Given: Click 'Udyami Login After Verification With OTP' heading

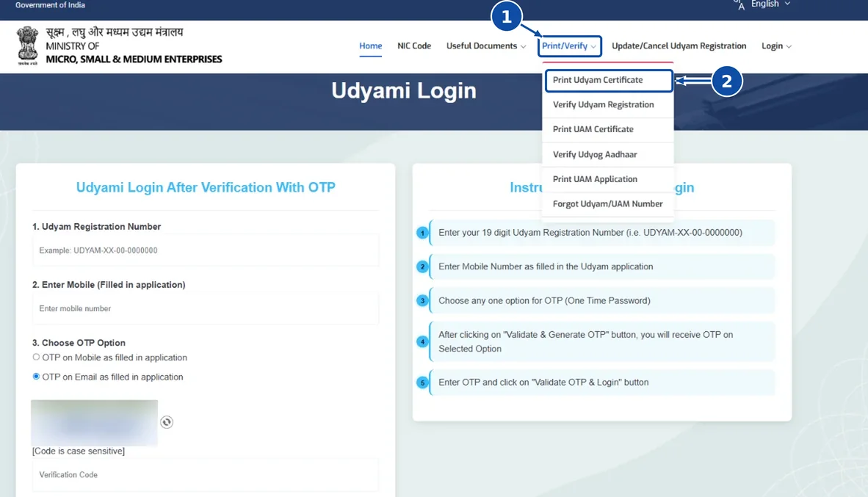Looking at the screenshot, I should click(206, 187).
